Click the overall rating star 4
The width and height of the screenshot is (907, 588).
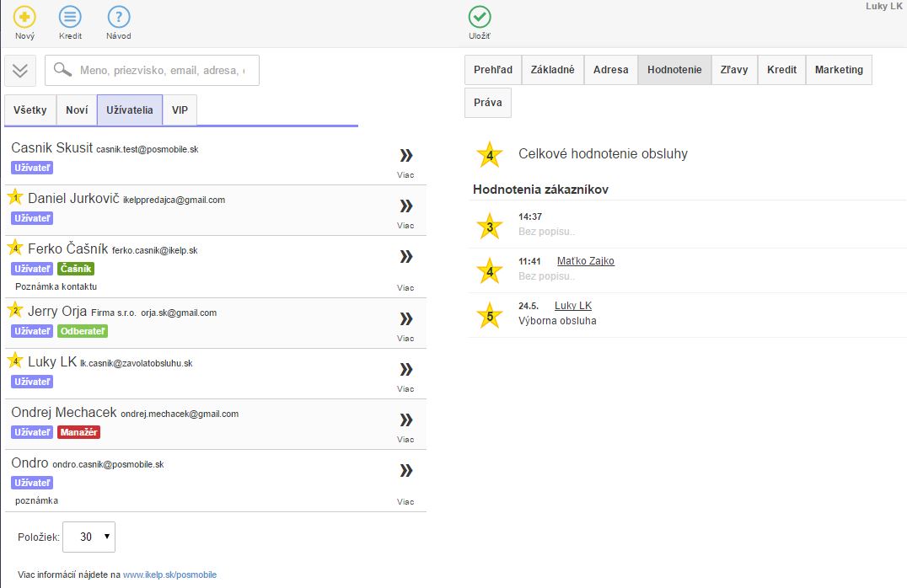click(489, 154)
